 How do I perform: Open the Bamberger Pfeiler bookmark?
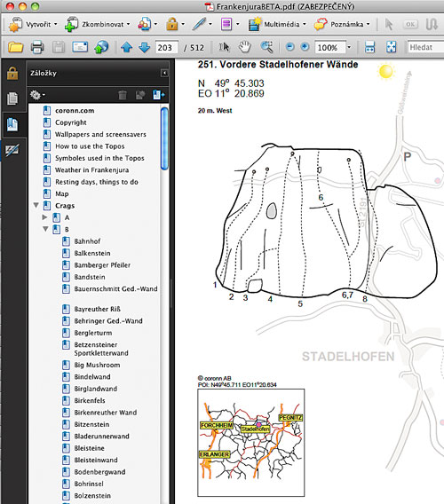click(x=102, y=265)
